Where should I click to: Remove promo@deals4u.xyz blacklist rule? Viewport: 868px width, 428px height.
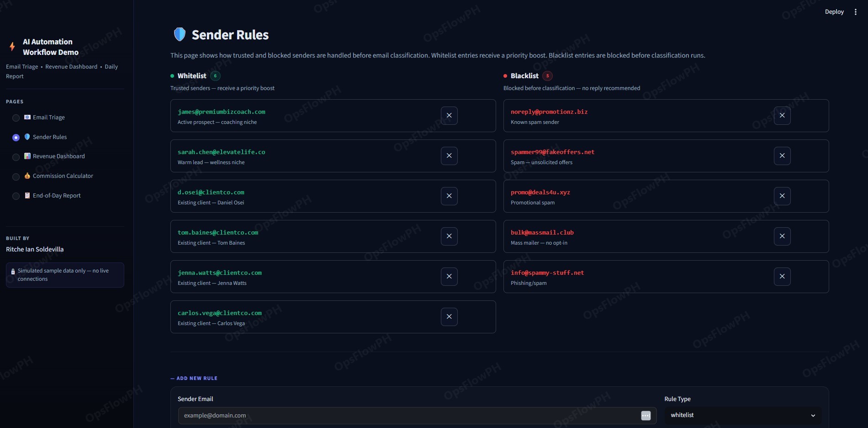(782, 196)
